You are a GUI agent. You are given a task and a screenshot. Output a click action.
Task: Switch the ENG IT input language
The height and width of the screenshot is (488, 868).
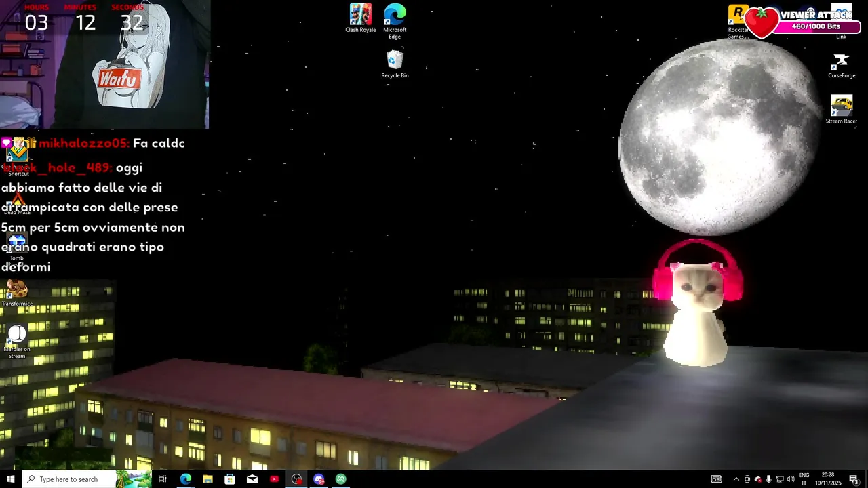tap(804, 479)
